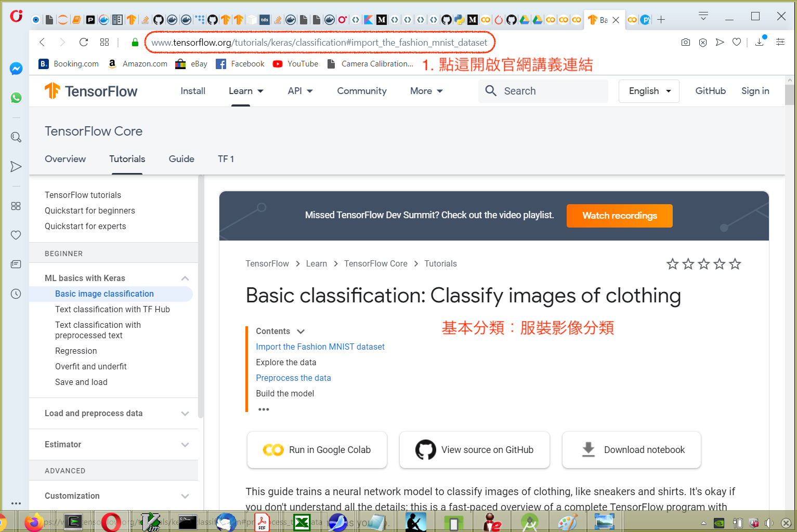Close the active TensorFlow tab
The width and height of the screenshot is (797, 532).
pyautogui.click(x=616, y=20)
